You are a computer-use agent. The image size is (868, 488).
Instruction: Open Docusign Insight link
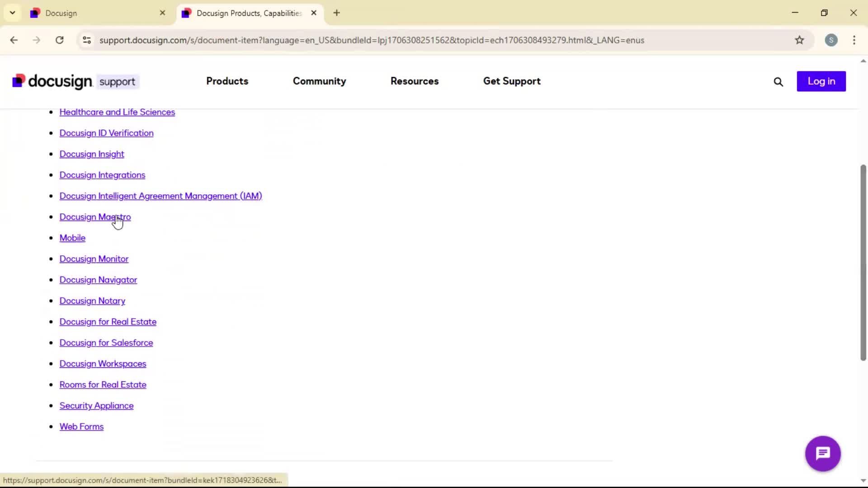tap(92, 154)
